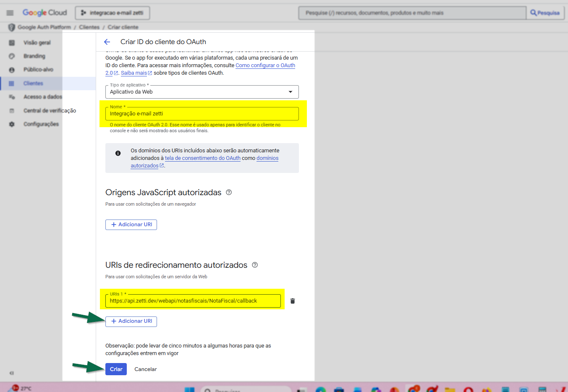Select Público-alvo in the sidebar
Viewport: 568px width, 392px height.
click(38, 70)
